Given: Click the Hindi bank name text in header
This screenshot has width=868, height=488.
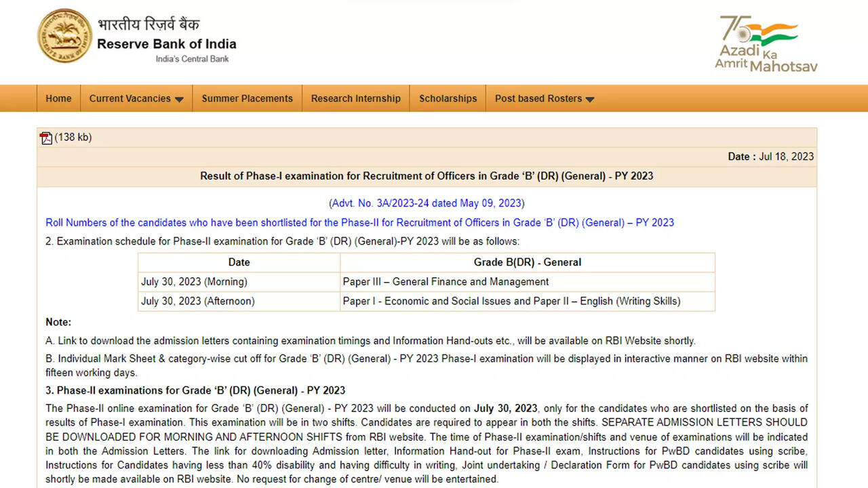Looking at the screenshot, I should tap(149, 24).
